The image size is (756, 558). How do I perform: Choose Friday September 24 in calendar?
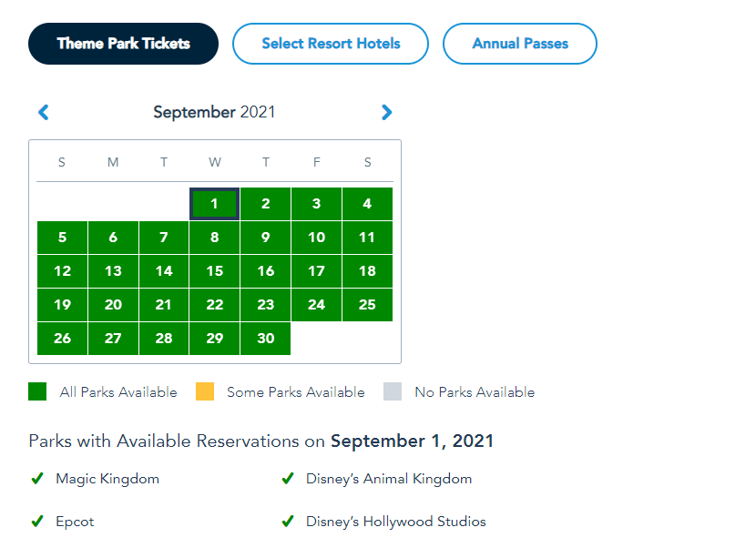click(316, 305)
